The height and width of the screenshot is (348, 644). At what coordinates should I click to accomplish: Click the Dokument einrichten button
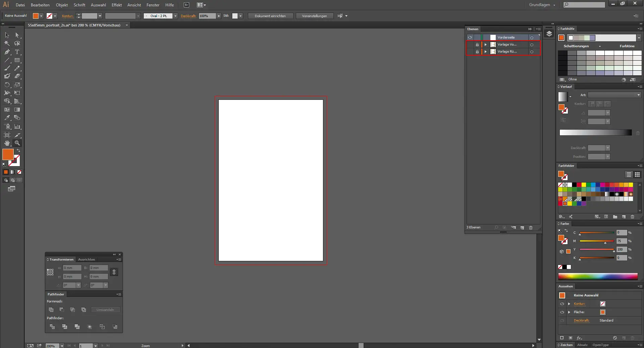[270, 16]
